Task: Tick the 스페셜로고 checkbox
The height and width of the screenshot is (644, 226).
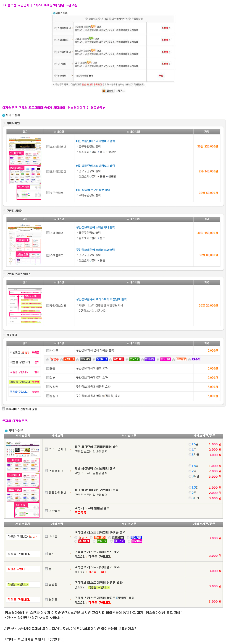Action: click(48, 255)
